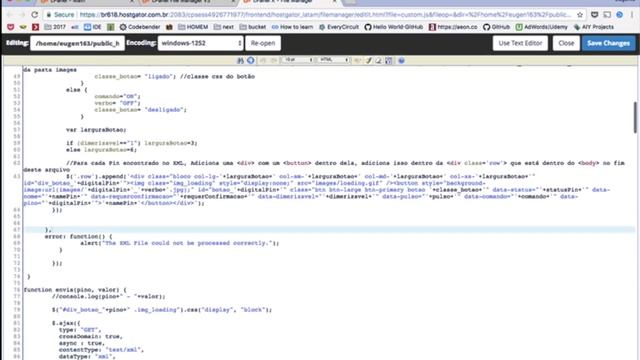The height and width of the screenshot is (360, 640).
Task: Toggle the word wrap icon in editor toolbar
Action: (x=389, y=60)
